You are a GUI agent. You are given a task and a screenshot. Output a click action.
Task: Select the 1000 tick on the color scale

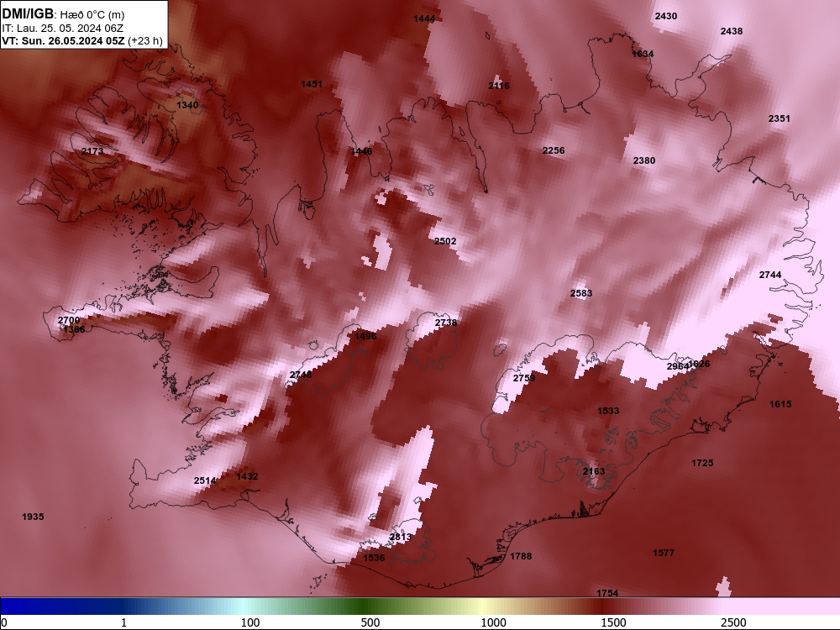click(493, 622)
